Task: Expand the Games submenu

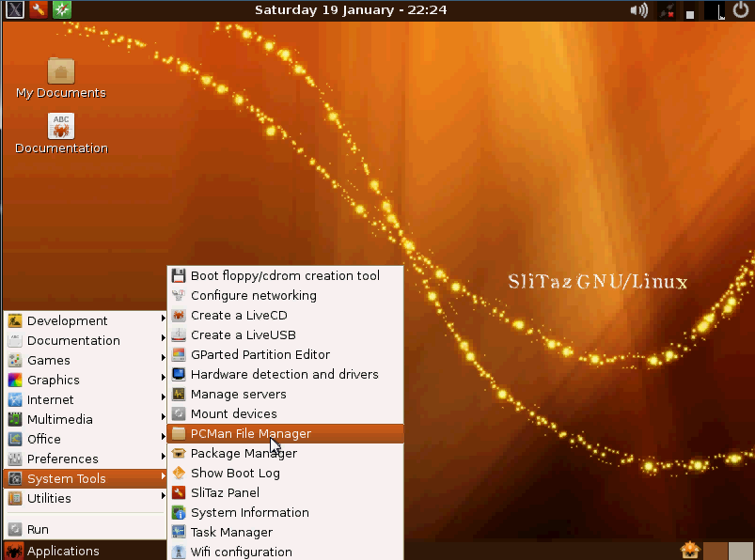Action: (86, 361)
